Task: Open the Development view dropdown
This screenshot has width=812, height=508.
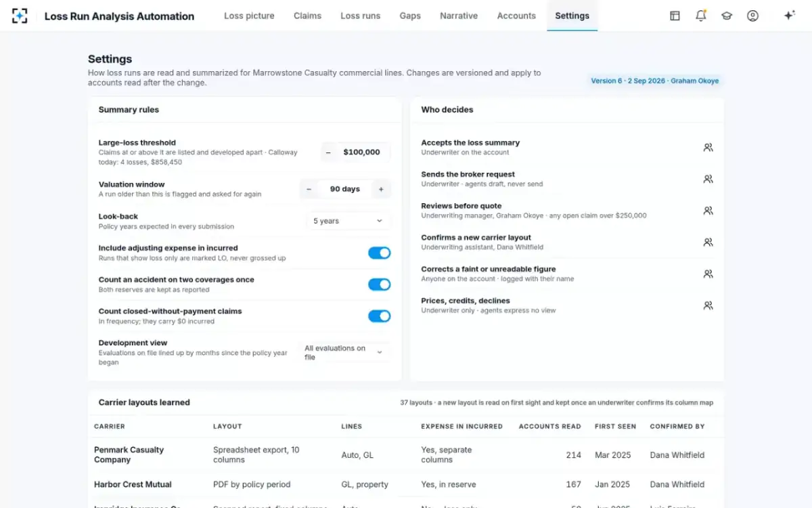Action: coord(344,353)
